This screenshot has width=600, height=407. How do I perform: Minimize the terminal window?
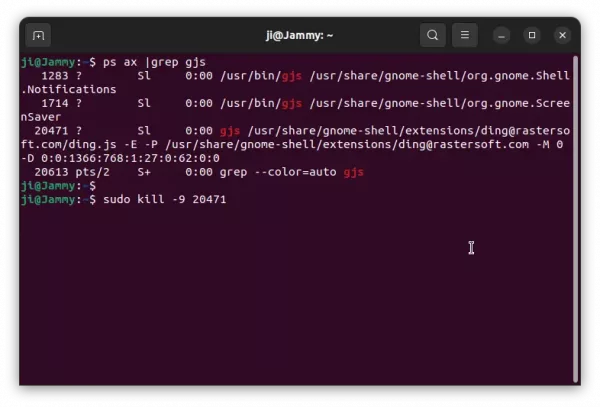point(501,36)
